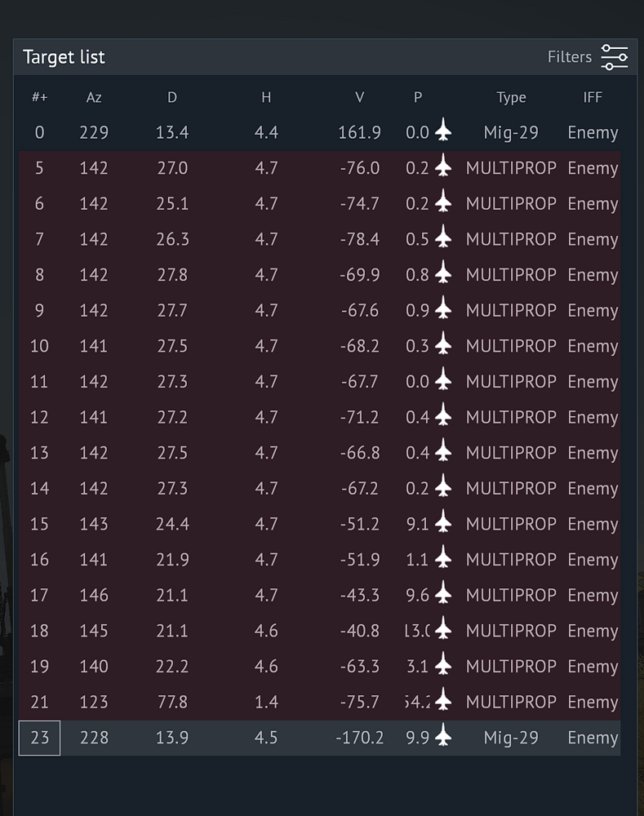The image size is (644, 816).
Task: Sort targets by Az column header
Action: [94, 97]
